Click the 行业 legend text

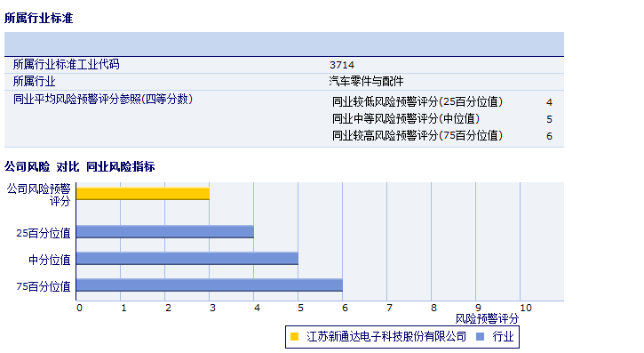(x=503, y=337)
